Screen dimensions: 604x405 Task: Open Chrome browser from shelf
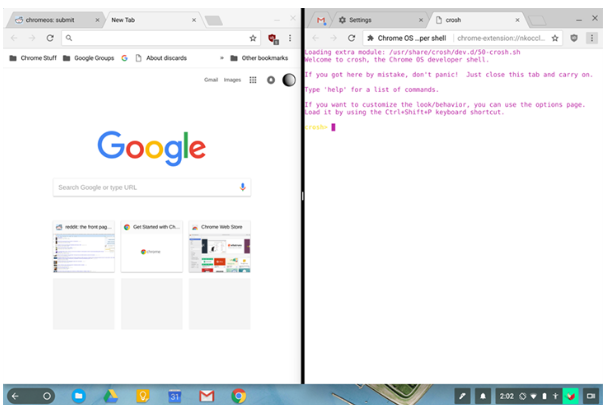click(238, 396)
